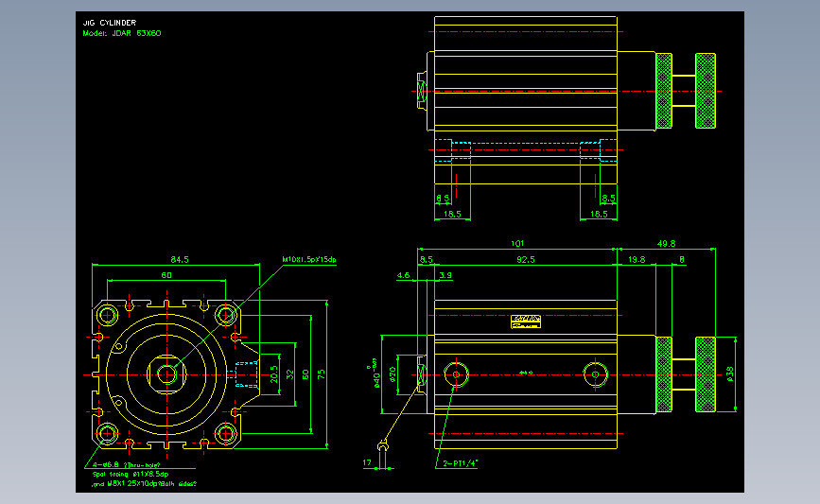This screenshot has height=504, width=820.
Task: Click the Model: JDAR 63X60 label
Action: pyautogui.click(x=122, y=33)
